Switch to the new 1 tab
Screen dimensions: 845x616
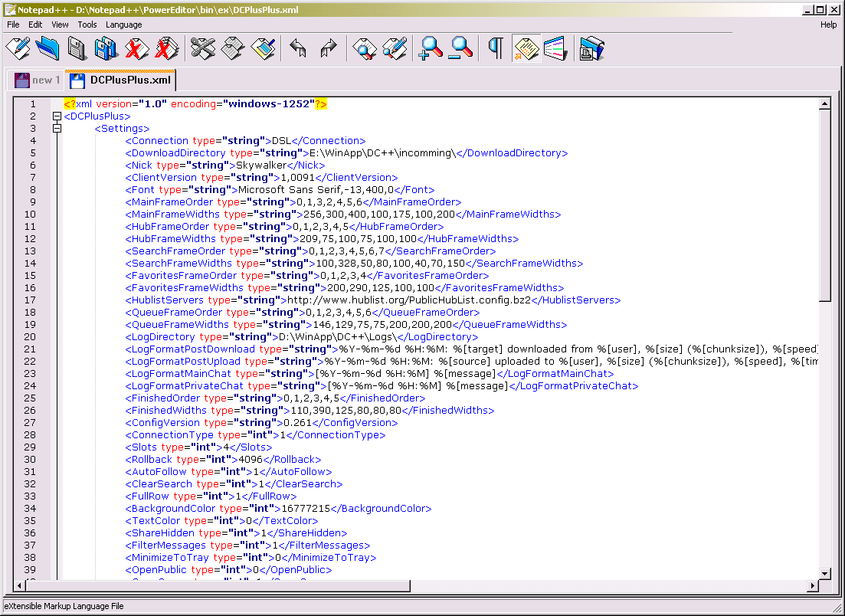pos(38,80)
